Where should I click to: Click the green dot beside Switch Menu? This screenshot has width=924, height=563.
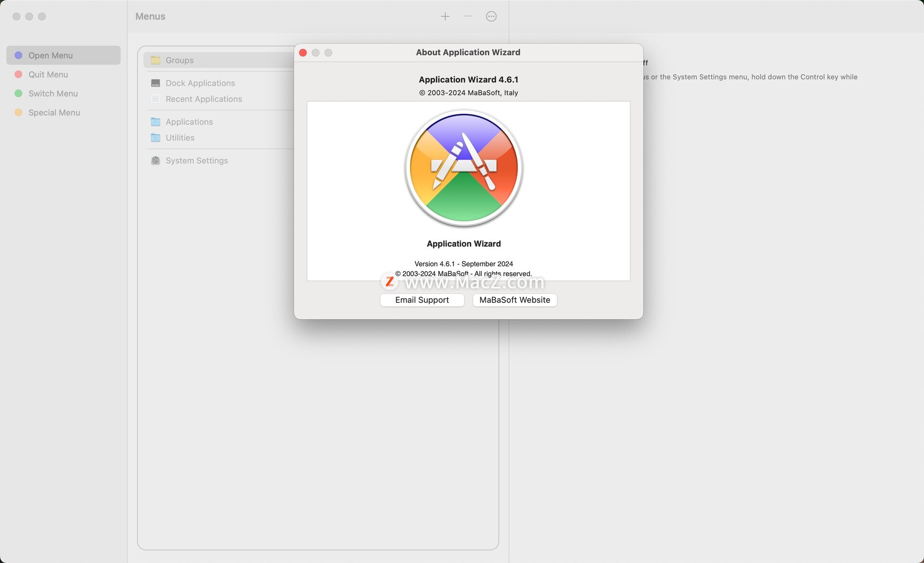coord(18,93)
